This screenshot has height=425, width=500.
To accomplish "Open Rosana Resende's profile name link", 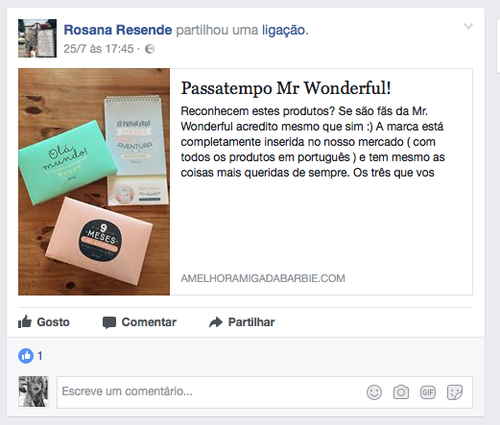I will (118, 30).
